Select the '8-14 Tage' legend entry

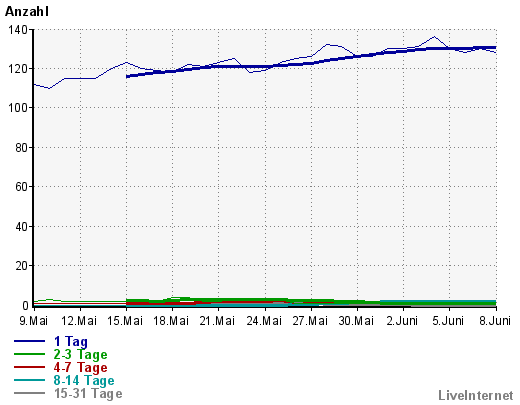click(x=84, y=381)
